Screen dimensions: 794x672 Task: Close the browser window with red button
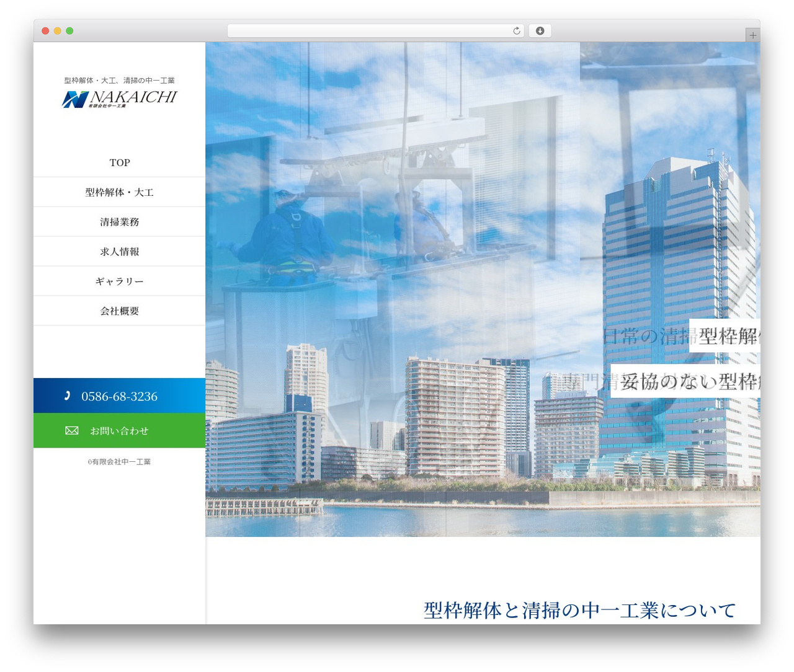click(x=45, y=31)
